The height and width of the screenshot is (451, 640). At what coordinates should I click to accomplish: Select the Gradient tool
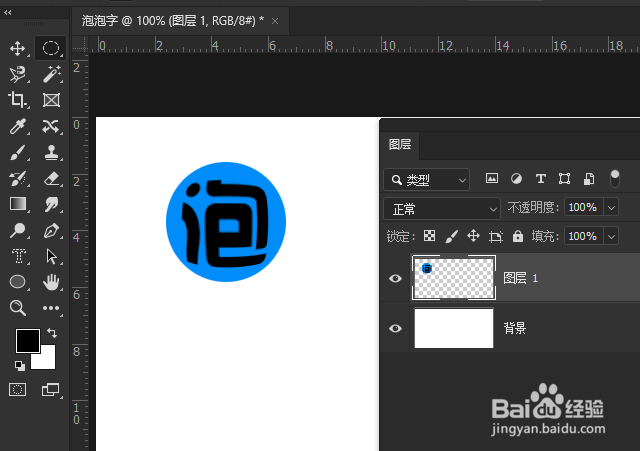coord(18,204)
